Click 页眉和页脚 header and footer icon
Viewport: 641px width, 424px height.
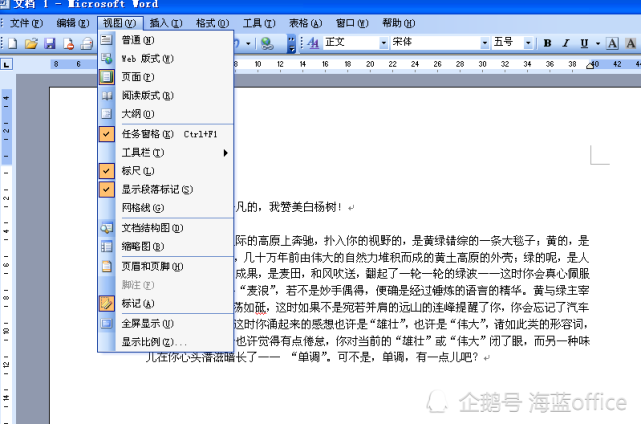pyautogui.click(x=106, y=266)
